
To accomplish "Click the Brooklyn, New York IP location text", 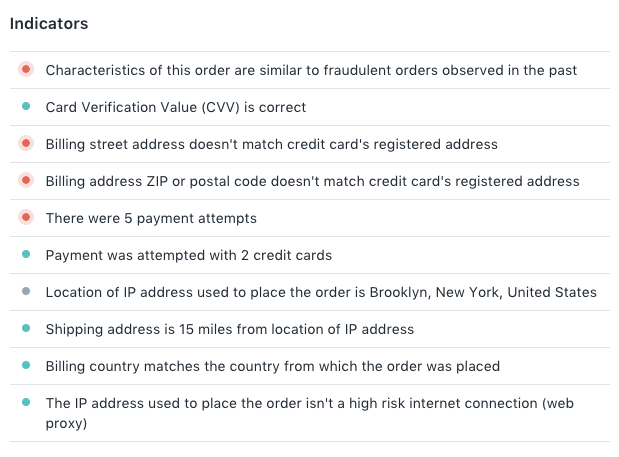I will [321, 292].
